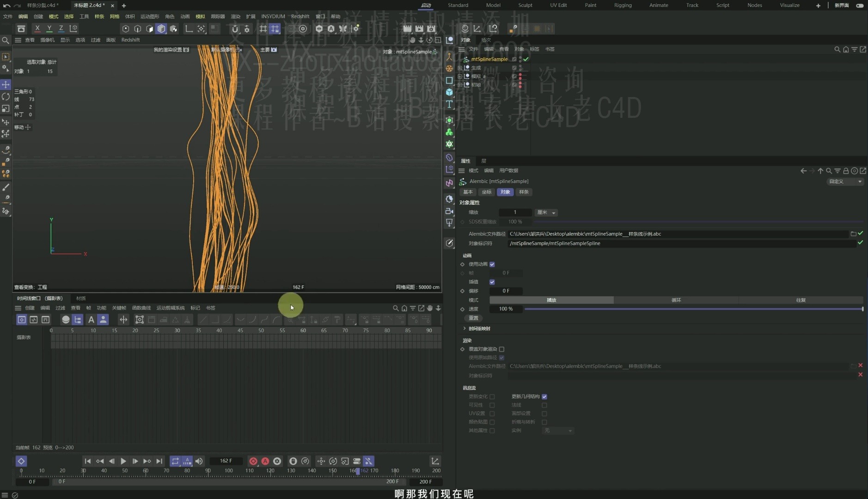This screenshot has width=868, height=499.
Task: Toggle timeline sound playback icon
Action: [x=199, y=461]
